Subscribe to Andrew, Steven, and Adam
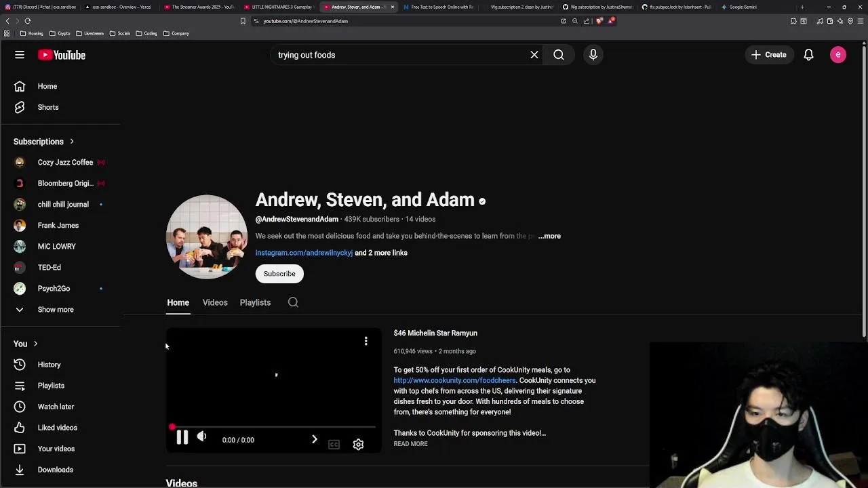This screenshot has width=868, height=488. pos(279,274)
